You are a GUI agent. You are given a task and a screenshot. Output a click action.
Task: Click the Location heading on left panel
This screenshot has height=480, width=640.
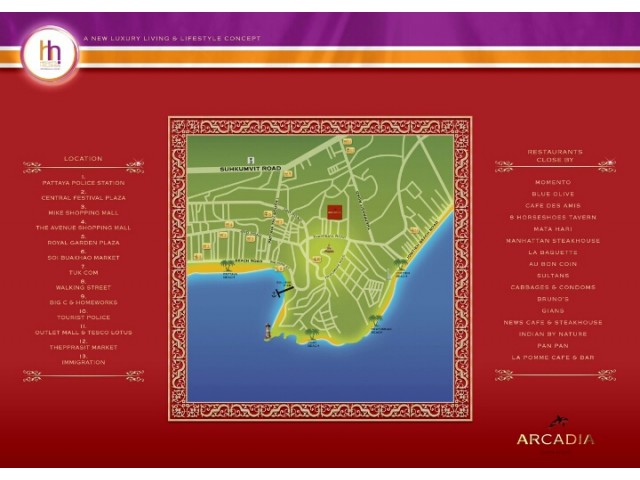83,158
